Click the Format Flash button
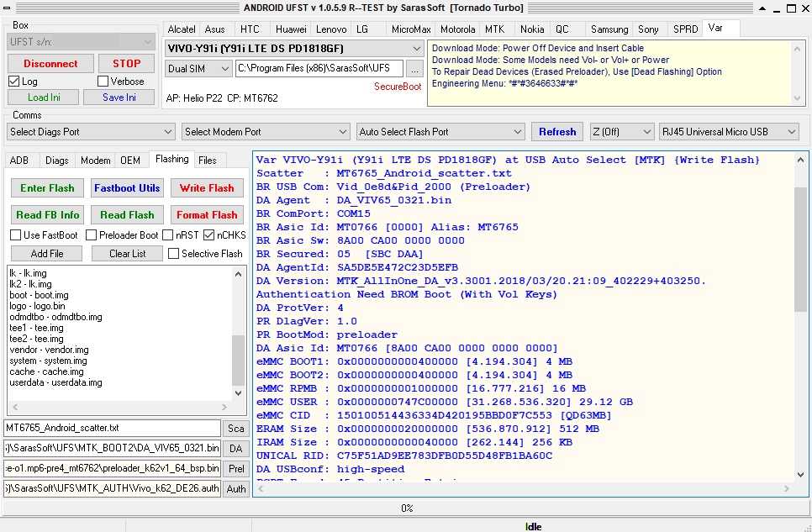Screen dimensions: 812x532 pos(207,215)
